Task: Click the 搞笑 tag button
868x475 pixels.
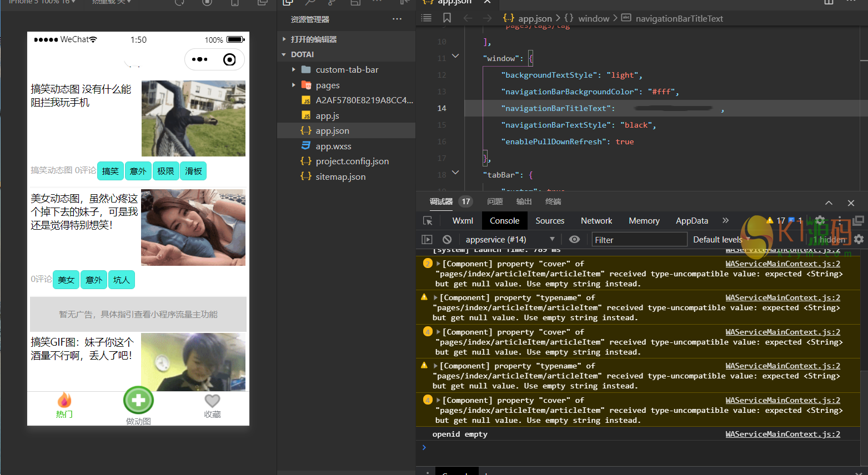Action: (111, 171)
